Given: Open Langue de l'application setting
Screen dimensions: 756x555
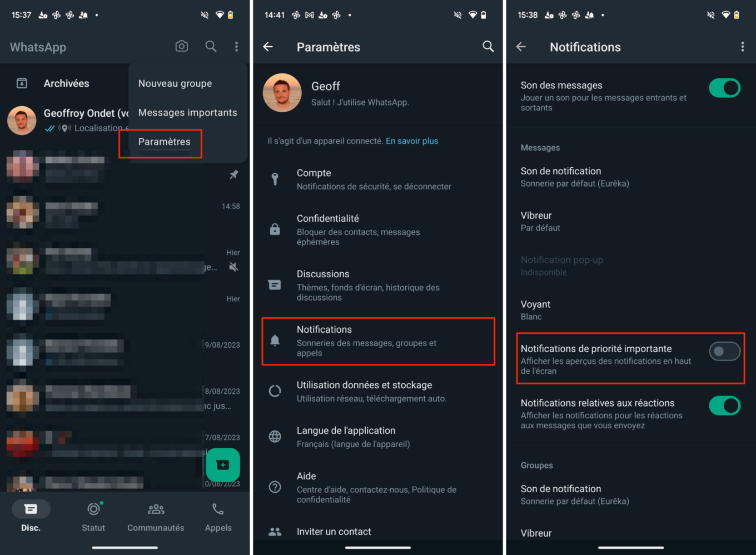Looking at the screenshot, I should (378, 437).
